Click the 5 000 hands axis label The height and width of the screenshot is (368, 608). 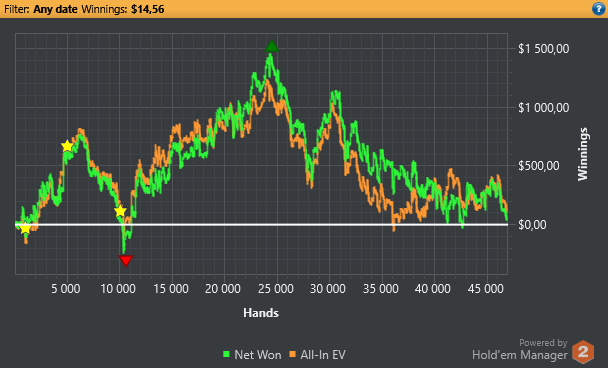(x=66, y=289)
